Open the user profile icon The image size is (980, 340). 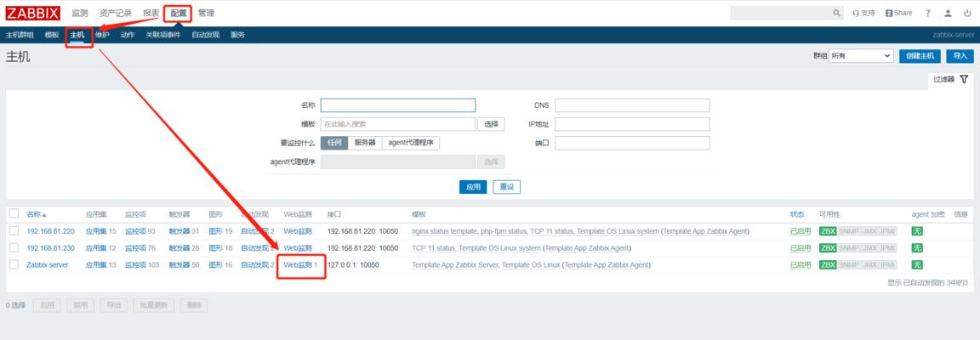click(949, 13)
